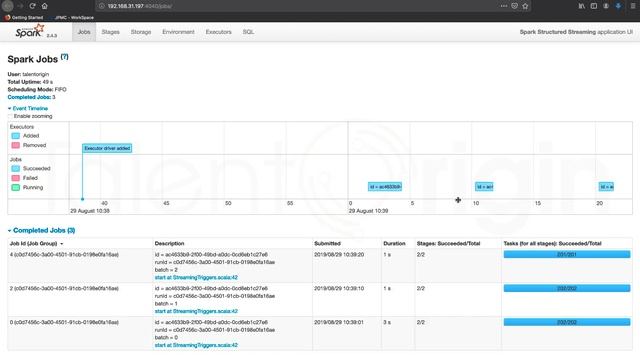Image resolution: width=640 pixels, height=360 pixels.
Task: Open the Firefox hamburger menu
Action: click(633, 6)
